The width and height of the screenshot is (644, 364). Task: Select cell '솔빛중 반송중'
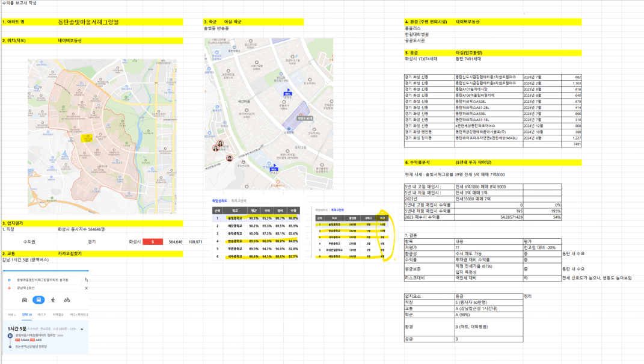[216, 28]
